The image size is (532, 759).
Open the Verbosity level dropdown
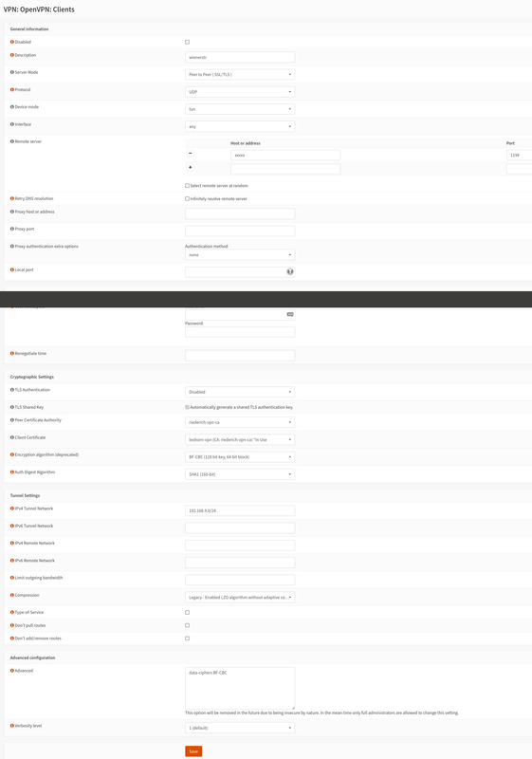click(x=240, y=728)
